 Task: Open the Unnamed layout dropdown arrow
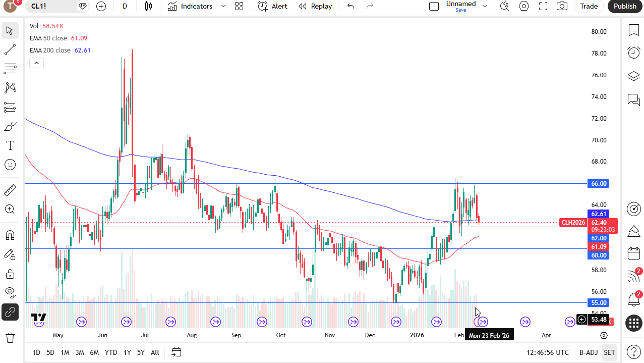coord(485,6)
